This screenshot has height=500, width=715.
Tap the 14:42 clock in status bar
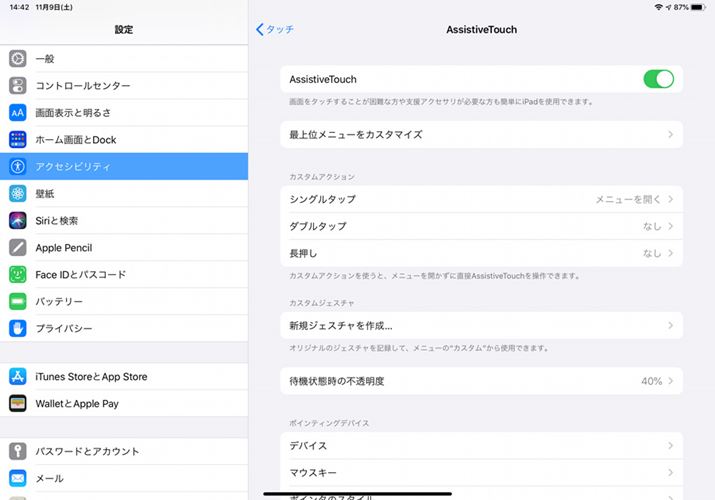(20, 7)
